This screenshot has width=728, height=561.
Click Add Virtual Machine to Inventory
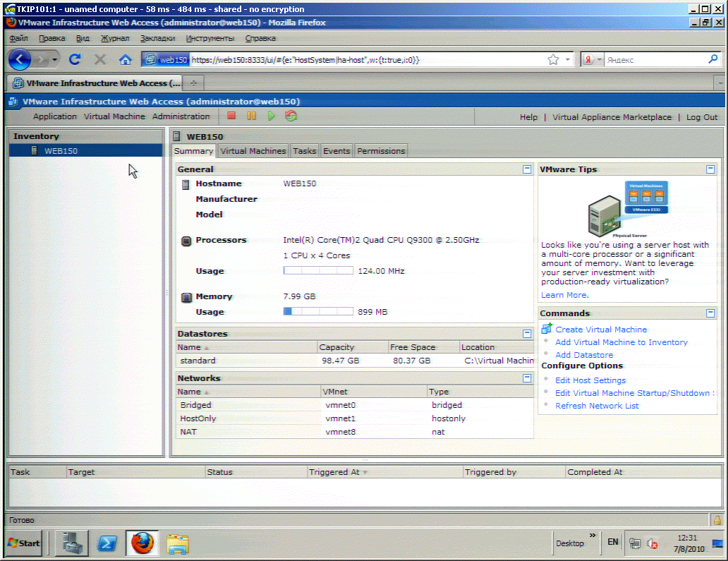(621, 342)
